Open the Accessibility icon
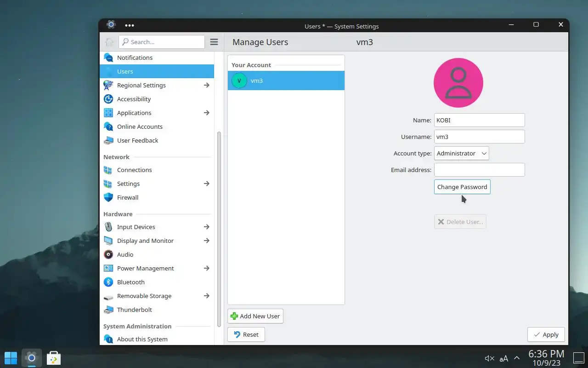The image size is (588, 368). click(x=108, y=99)
